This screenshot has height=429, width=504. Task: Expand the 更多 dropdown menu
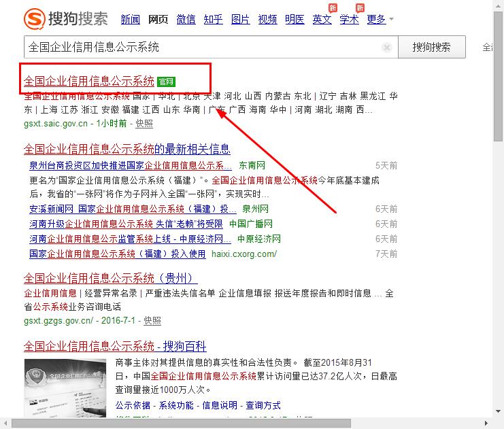(380, 19)
